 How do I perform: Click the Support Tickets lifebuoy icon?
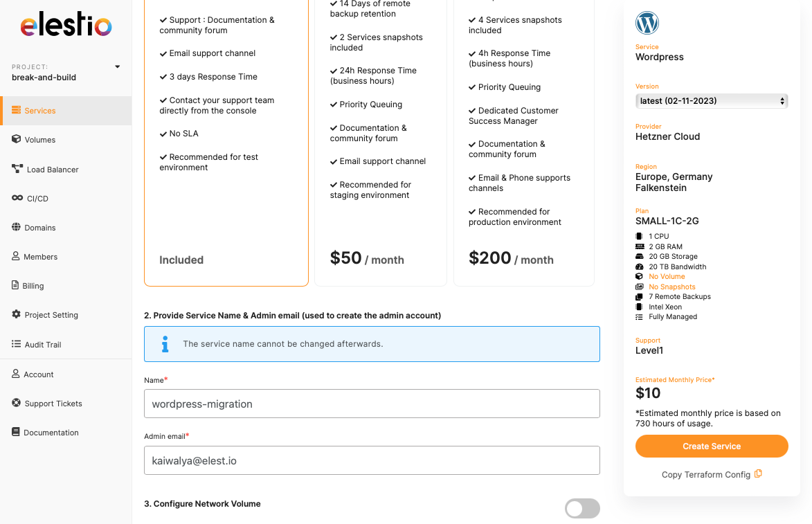click(x=17, y=403)
